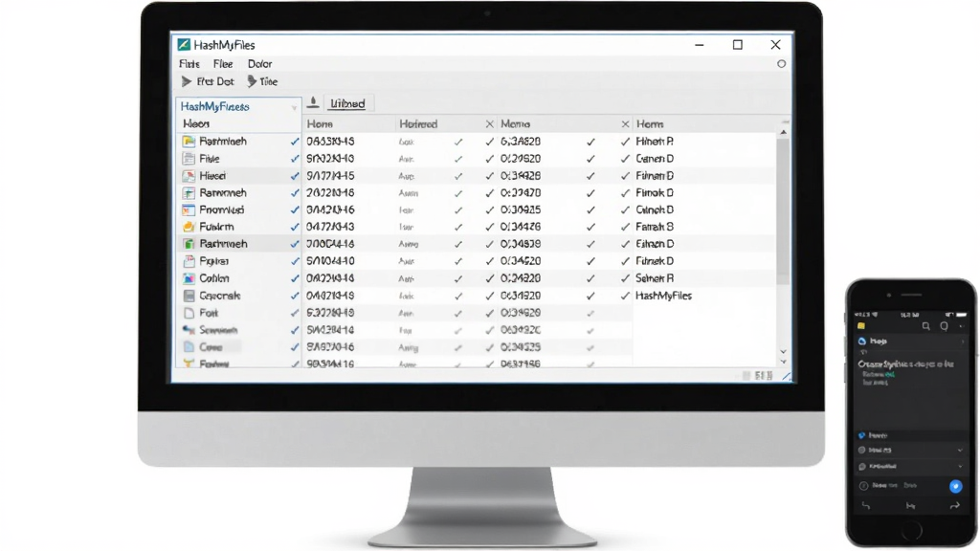
Task: Toggle the checkmark left of Farrah S
Action: (x=625, y=228)
